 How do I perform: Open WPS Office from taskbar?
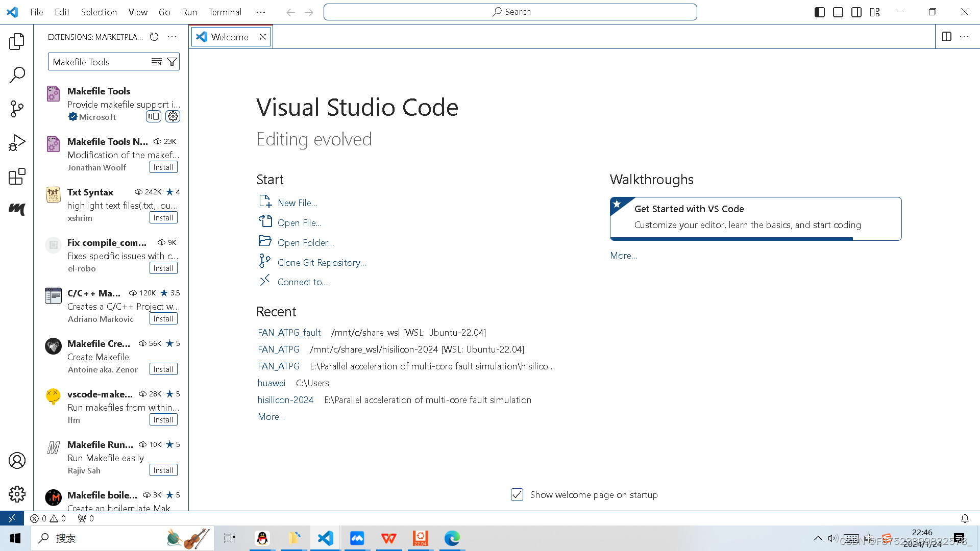coord(388,538)
